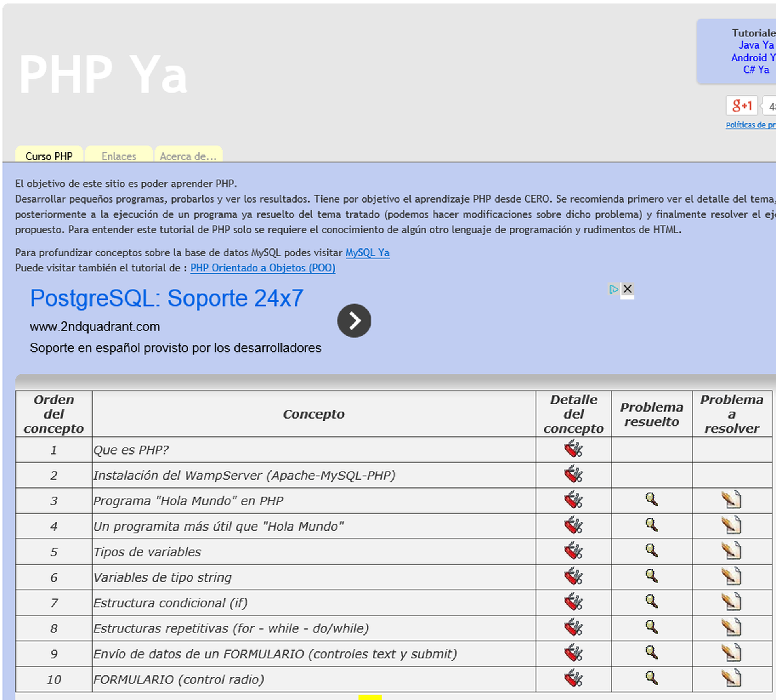Image resolution: width=776 pixels, height=700 pixels.
Task: Click magnifier icon for repetitive structures row
Action: (x=651, y=627)
